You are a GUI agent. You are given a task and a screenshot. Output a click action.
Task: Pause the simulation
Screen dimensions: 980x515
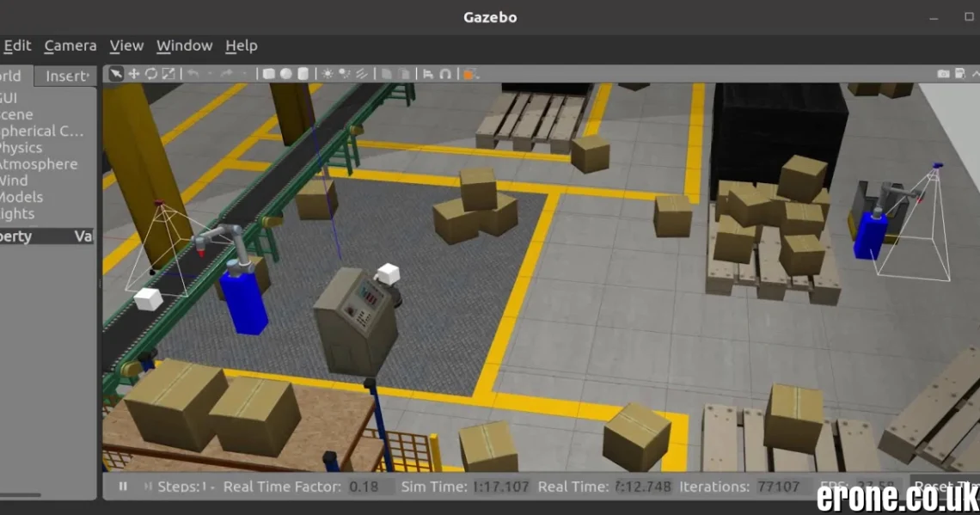click(x=123, y=487)
